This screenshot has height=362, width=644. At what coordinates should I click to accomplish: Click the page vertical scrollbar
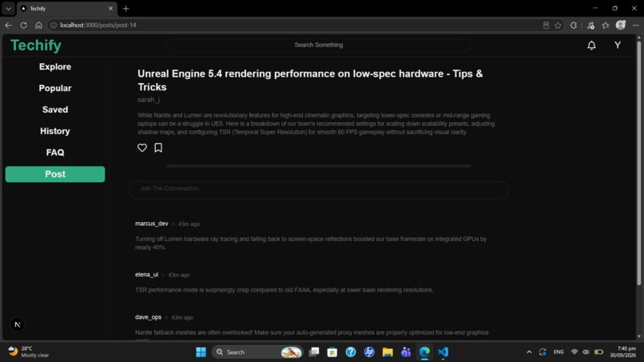[638, 163]
